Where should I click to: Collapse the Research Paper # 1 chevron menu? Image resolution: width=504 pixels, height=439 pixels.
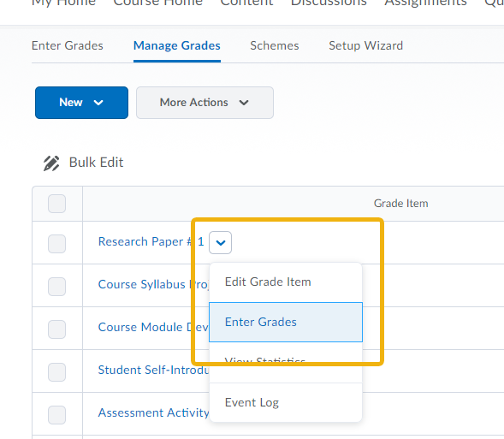(x=220, y=243)
